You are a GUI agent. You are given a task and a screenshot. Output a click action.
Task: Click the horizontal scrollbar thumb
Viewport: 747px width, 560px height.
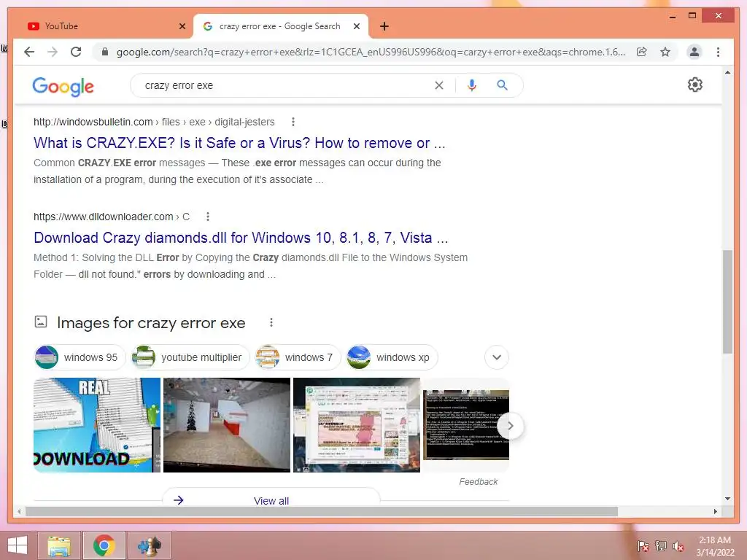coord(322,511)
